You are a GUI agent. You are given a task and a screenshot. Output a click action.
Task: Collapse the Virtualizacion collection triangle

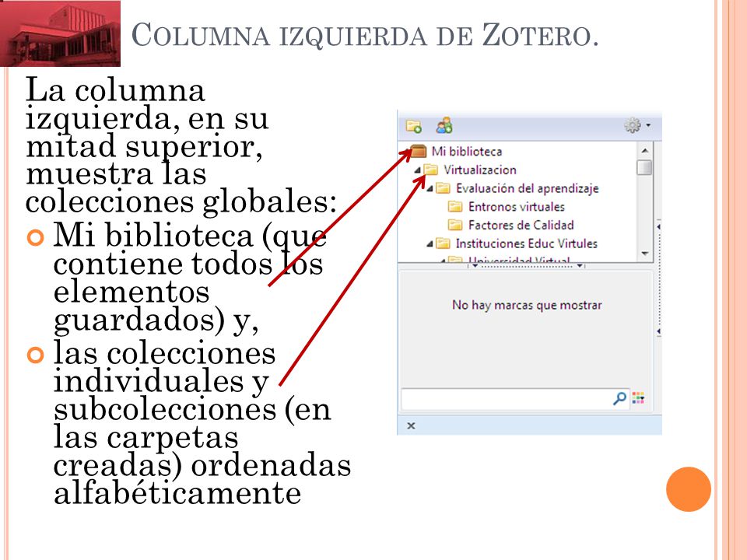point(417,170)
